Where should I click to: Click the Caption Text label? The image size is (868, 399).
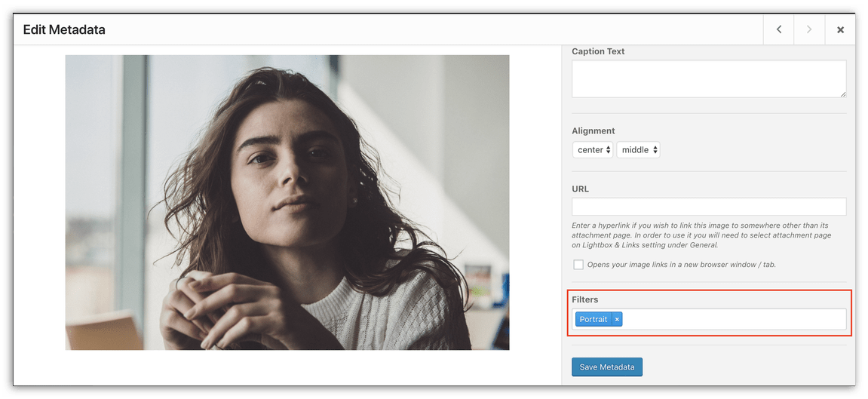598,51
